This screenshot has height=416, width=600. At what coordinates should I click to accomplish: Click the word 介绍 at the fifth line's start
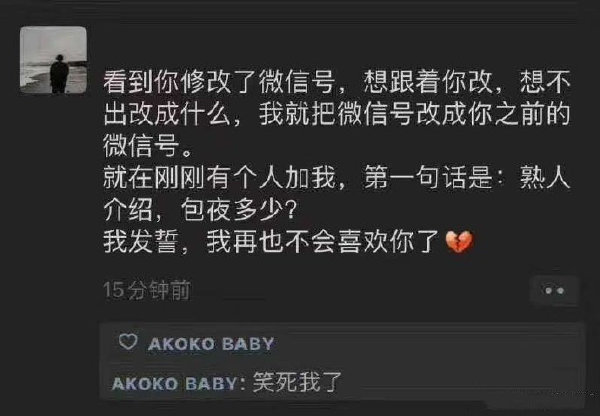[x=128, y=210]
